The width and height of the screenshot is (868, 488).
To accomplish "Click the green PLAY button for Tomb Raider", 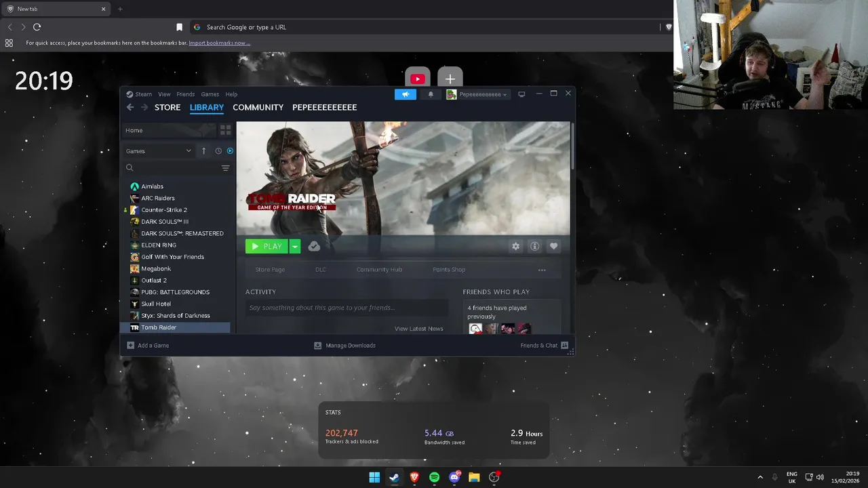I will (x=267, y=247).
